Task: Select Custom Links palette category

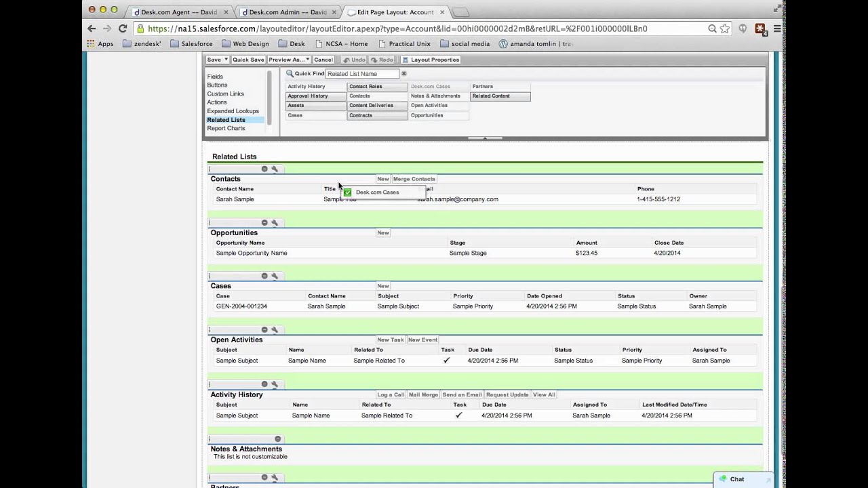Action: 225,94
